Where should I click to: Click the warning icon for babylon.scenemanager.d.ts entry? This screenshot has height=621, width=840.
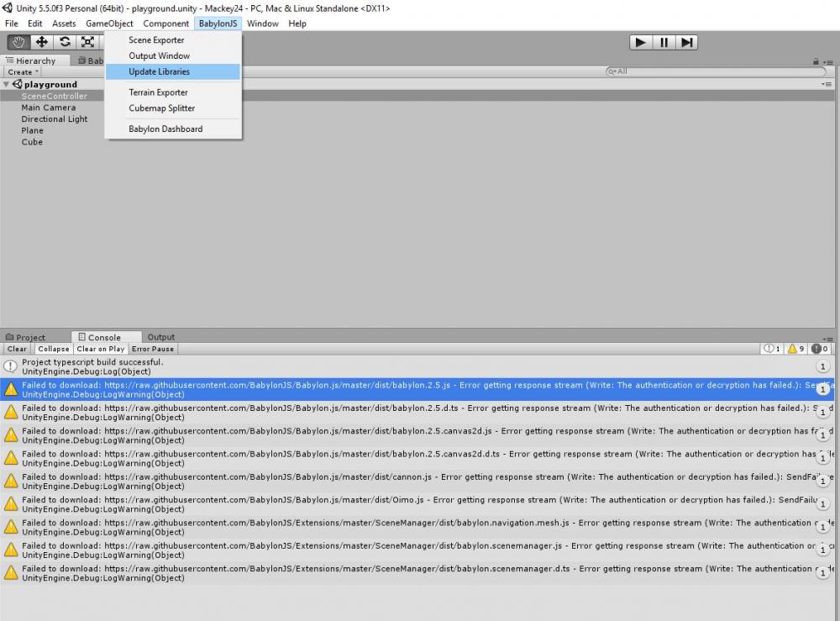[x=11, y=573]
